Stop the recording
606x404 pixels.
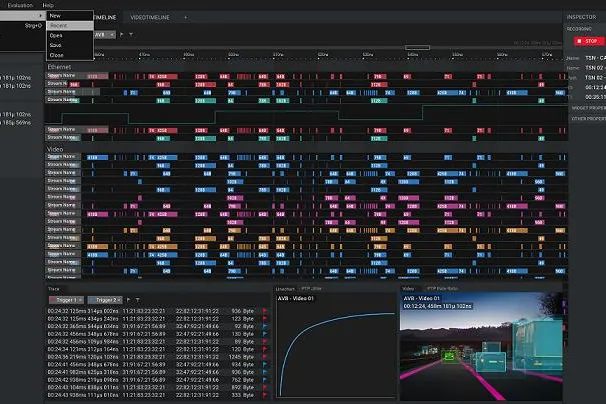(x=588, y=41)
